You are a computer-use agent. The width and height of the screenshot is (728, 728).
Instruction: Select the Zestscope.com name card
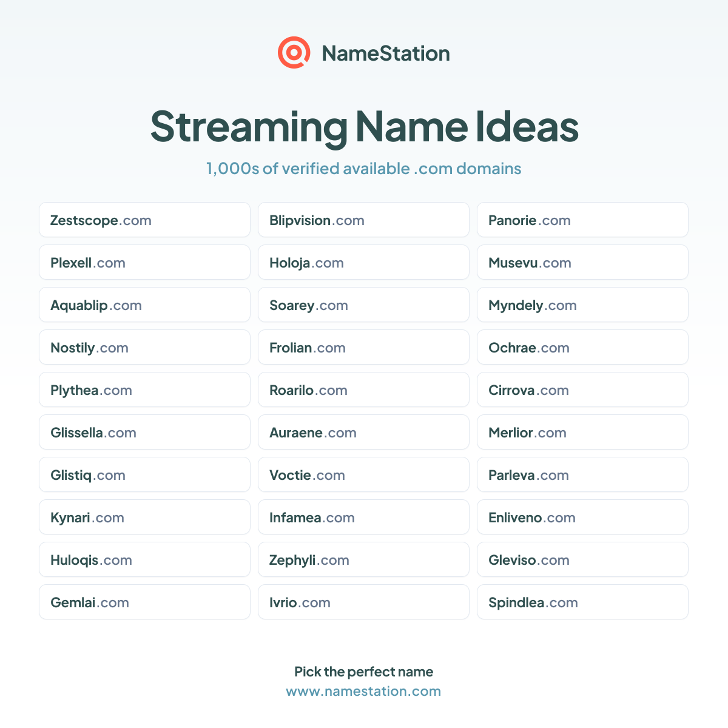pyautogui.click(x=144, y=220)
